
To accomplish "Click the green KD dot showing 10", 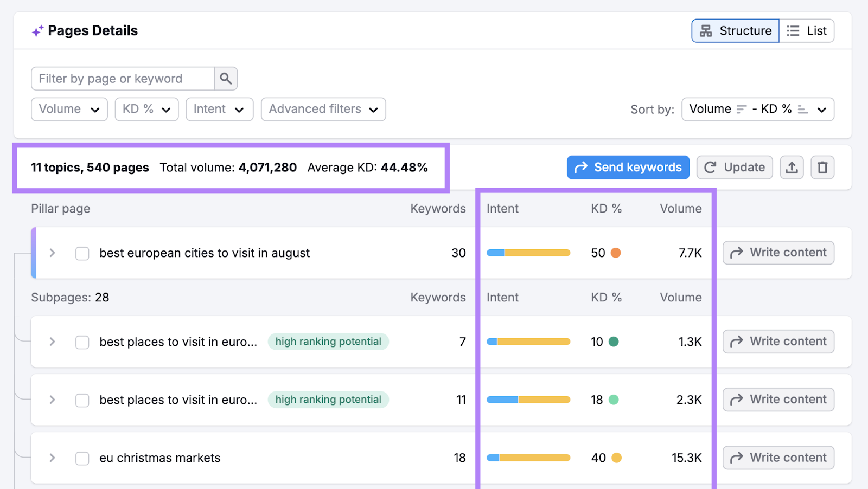I will click(614, 342).
